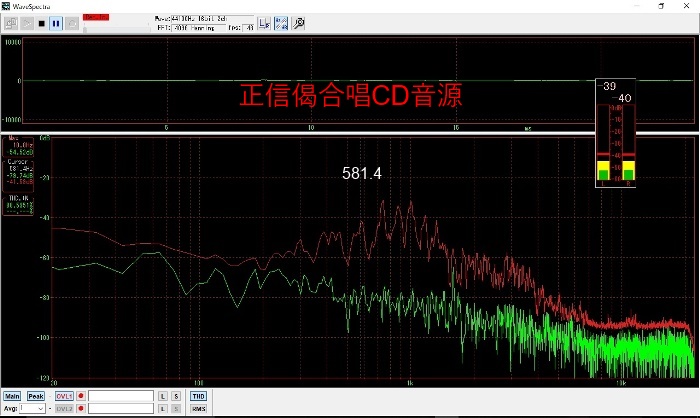700x418 pixels.
Task: Click the greyed play button
Action: pyautogui.click(x=27, y=23)
